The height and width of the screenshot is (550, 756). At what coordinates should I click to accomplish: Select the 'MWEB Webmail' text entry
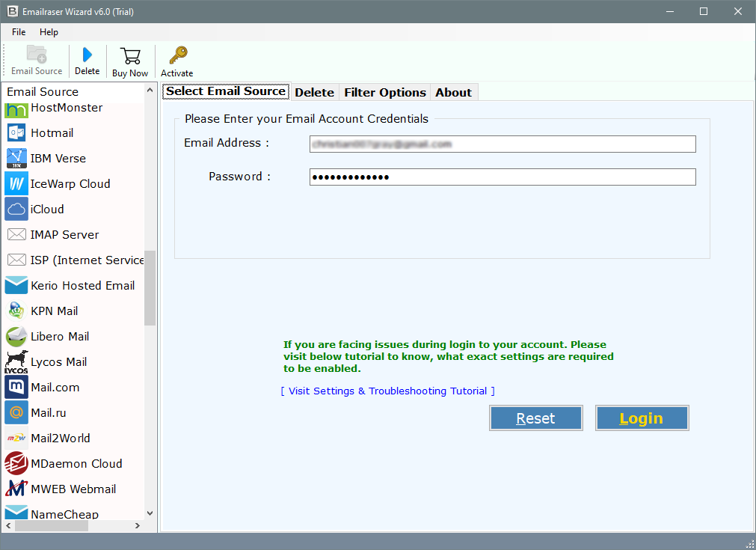click(73, 489)
